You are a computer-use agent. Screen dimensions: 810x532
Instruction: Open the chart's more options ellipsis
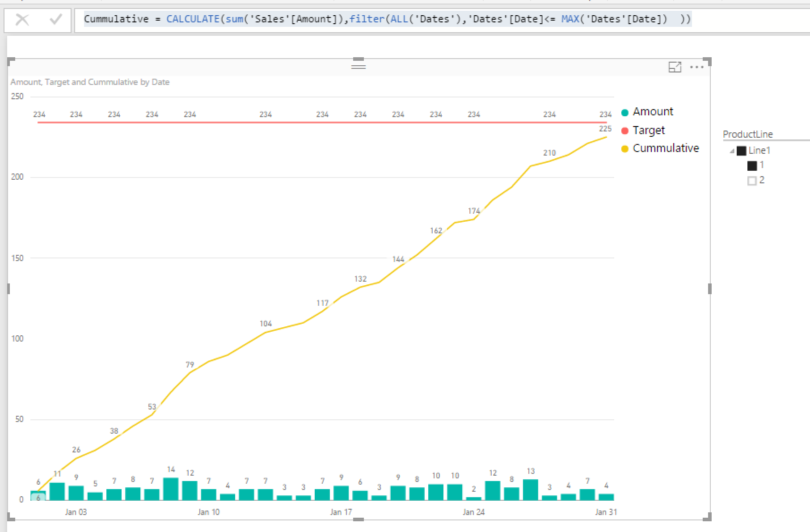coord(697,67)
